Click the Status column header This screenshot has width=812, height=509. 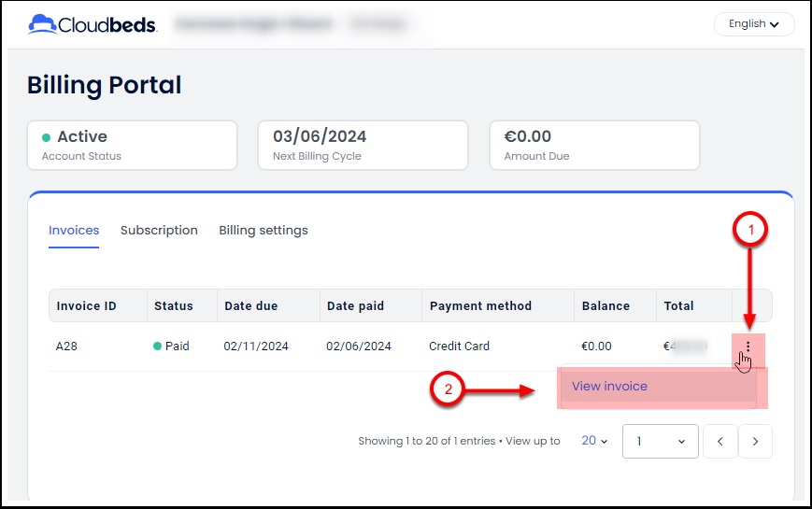[174, 306]
